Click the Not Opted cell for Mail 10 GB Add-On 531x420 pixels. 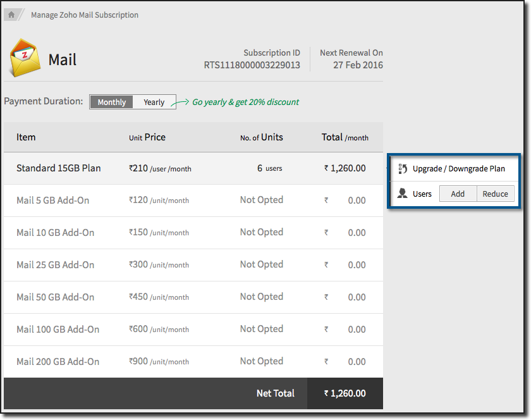pyautogui.click(x=261, y=232)
